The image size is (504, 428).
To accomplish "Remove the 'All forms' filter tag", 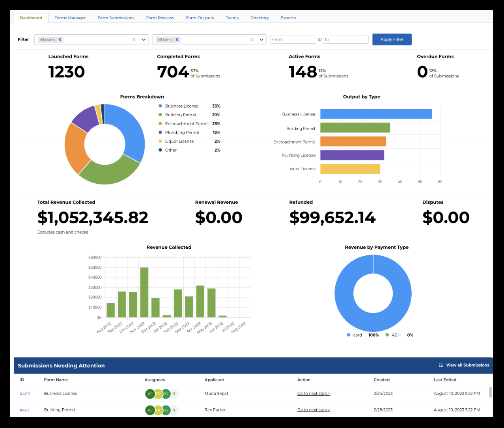I will click(x=177, y=39).
